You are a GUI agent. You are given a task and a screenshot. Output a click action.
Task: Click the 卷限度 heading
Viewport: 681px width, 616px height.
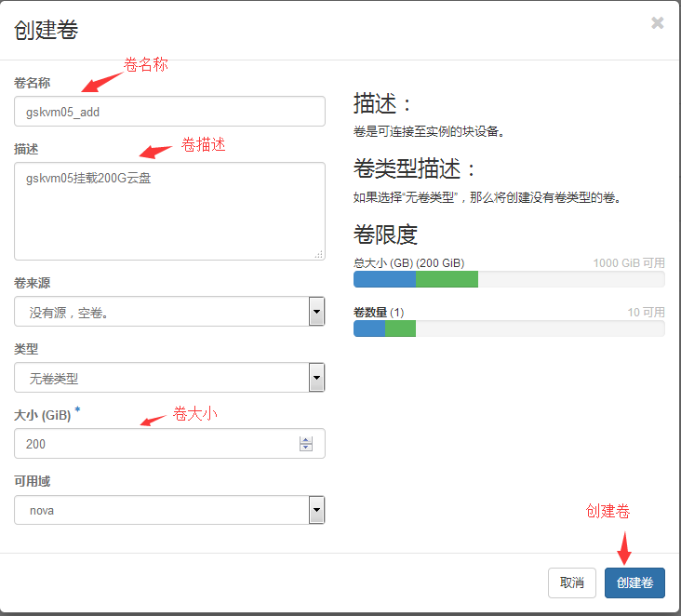tap(385, 234)
